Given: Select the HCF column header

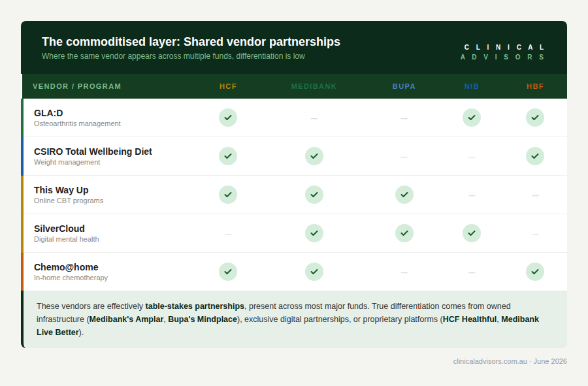Looking at the screenshot, I should point(228,87).
